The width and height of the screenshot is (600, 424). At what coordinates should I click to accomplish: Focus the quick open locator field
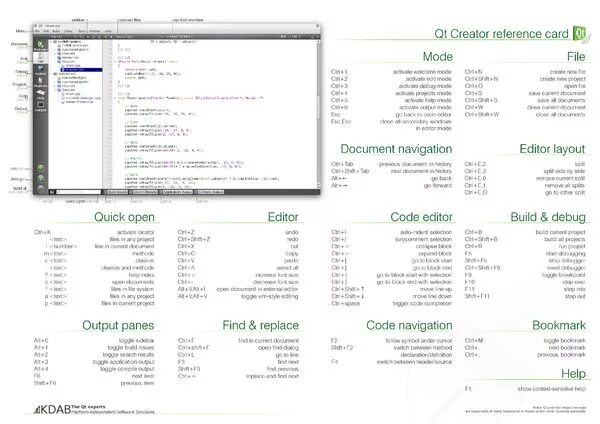pos(78,192)
